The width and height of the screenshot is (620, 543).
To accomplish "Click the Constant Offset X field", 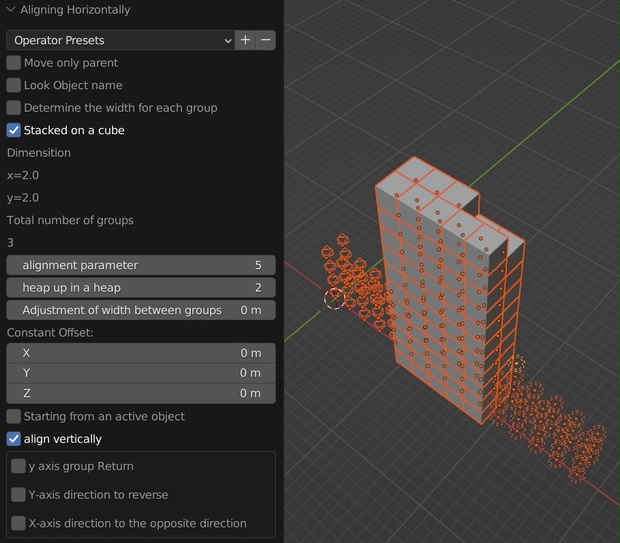I will pos(141,353).
